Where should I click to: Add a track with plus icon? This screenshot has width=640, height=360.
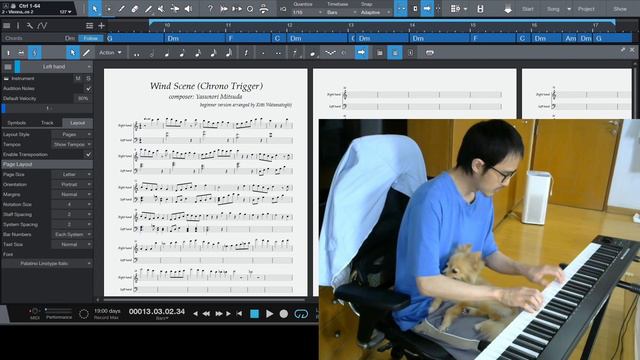pos(101,26)
